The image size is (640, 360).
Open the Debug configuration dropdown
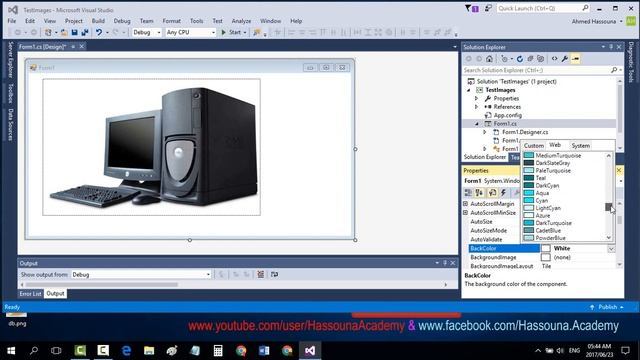159,32
